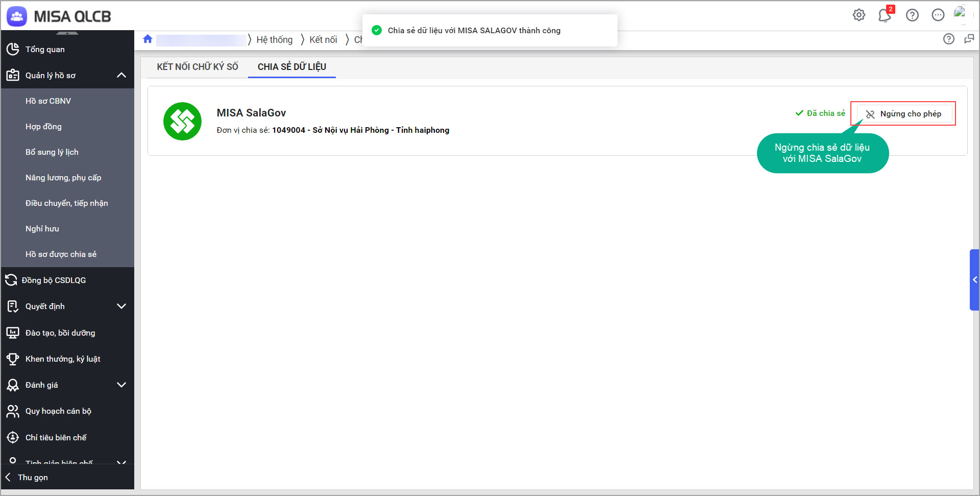Click Kết nối breadcrumb link
Image resolution: width=980 pixels, height=496 pixels.
pos(323,40)
